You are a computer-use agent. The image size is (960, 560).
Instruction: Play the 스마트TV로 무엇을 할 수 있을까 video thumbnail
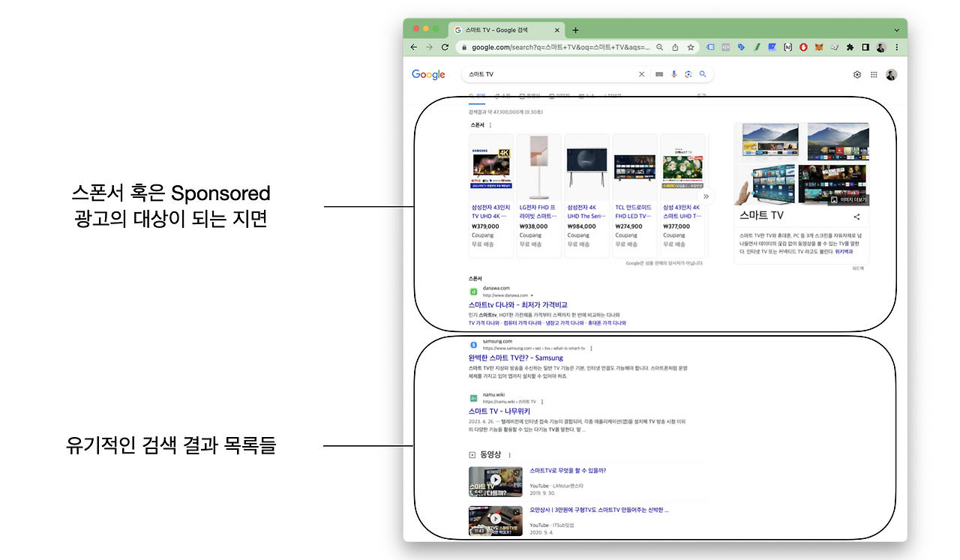[495, 480]
